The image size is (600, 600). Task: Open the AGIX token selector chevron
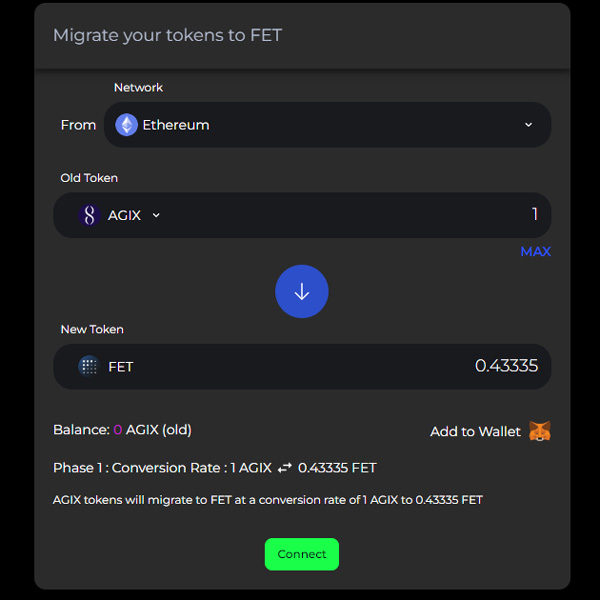156,215
